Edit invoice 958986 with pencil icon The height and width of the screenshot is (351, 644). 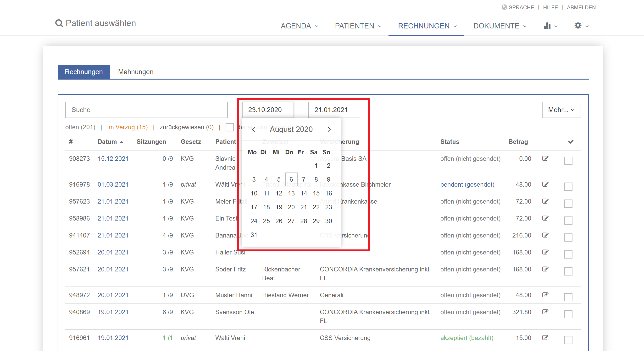(545, 218)
